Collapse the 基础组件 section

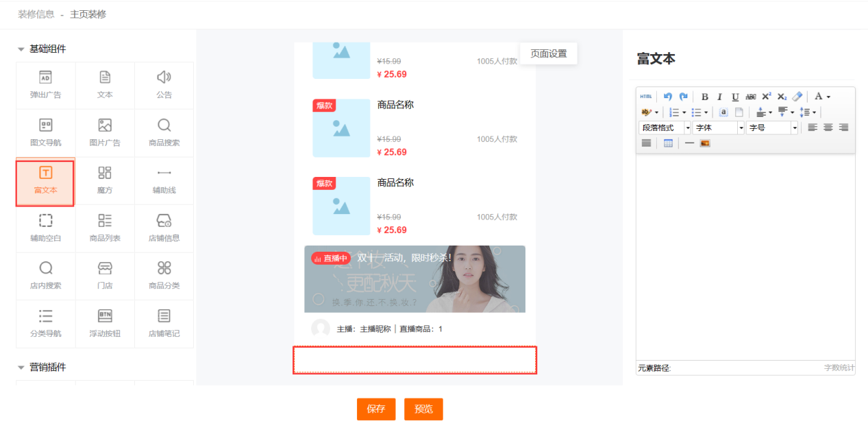pos(21,49)
